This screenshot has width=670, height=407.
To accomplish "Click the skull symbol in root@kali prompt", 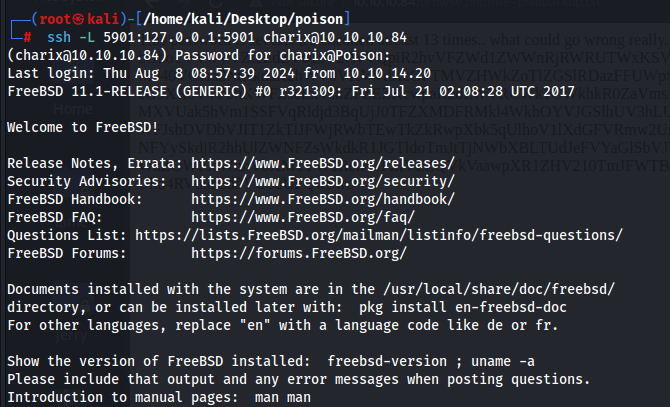I will point(78,19).
